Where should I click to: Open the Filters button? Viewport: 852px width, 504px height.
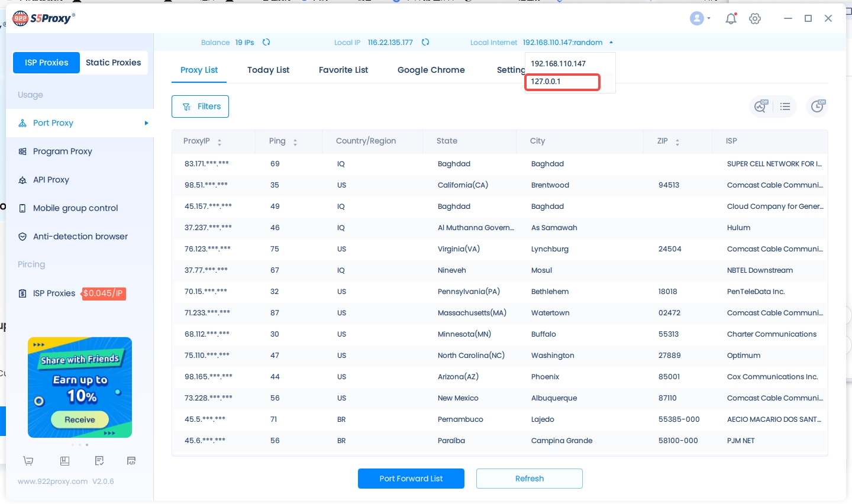coord(200,106)
